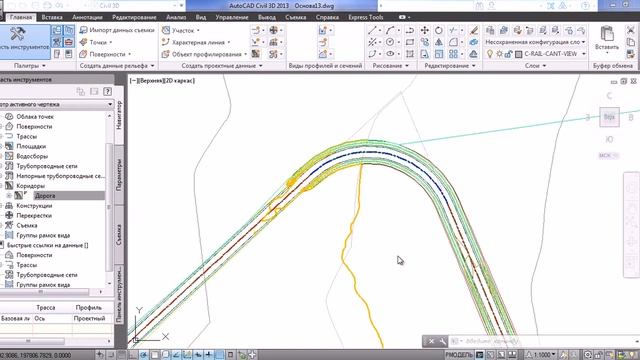Select the Circle drawing tool
Screen dimensions: 640x360
(390, 42)
